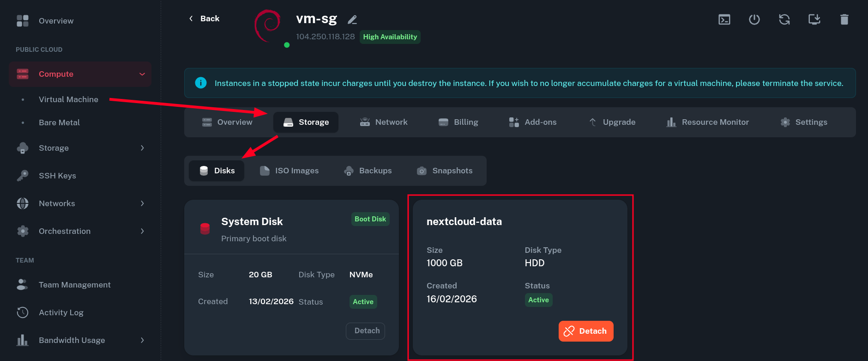868x361 pixels.
Task: Open the Snapshots sub-tab
Action: pyautogui.click(x=445, y=171)
